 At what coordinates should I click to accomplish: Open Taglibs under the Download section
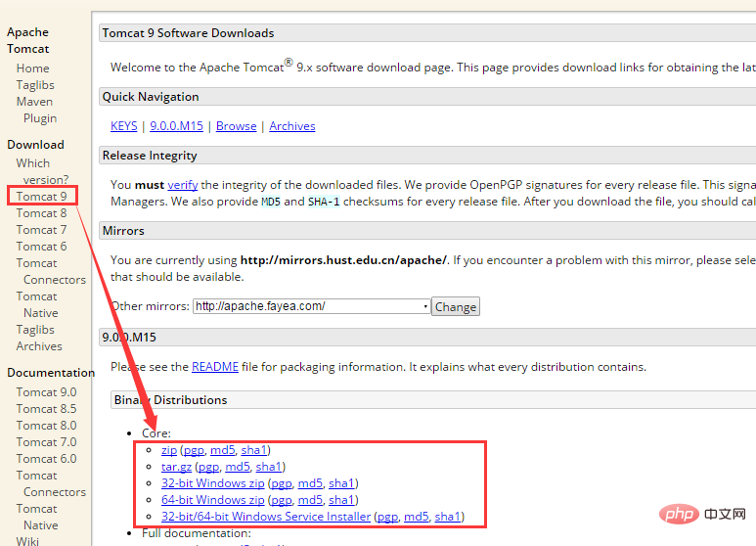34,330
